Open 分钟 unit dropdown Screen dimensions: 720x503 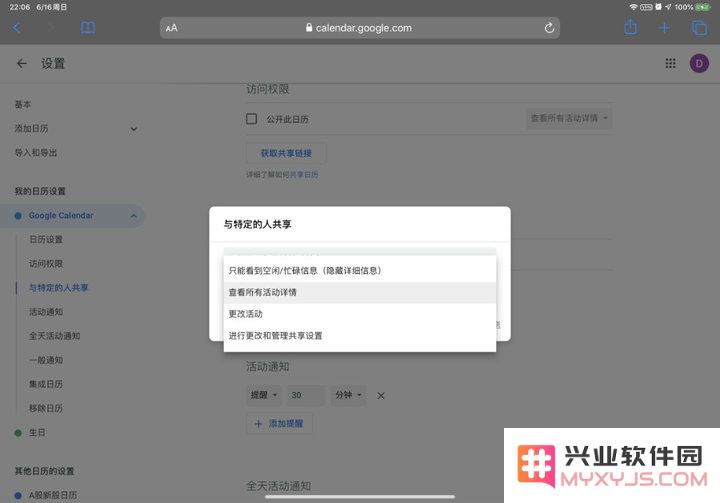349,395
